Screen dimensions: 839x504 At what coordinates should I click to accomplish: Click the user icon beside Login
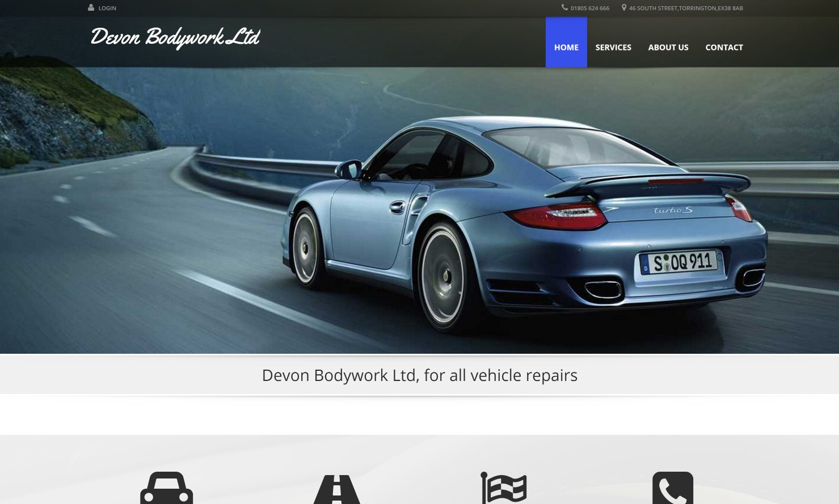coord(91,8)
